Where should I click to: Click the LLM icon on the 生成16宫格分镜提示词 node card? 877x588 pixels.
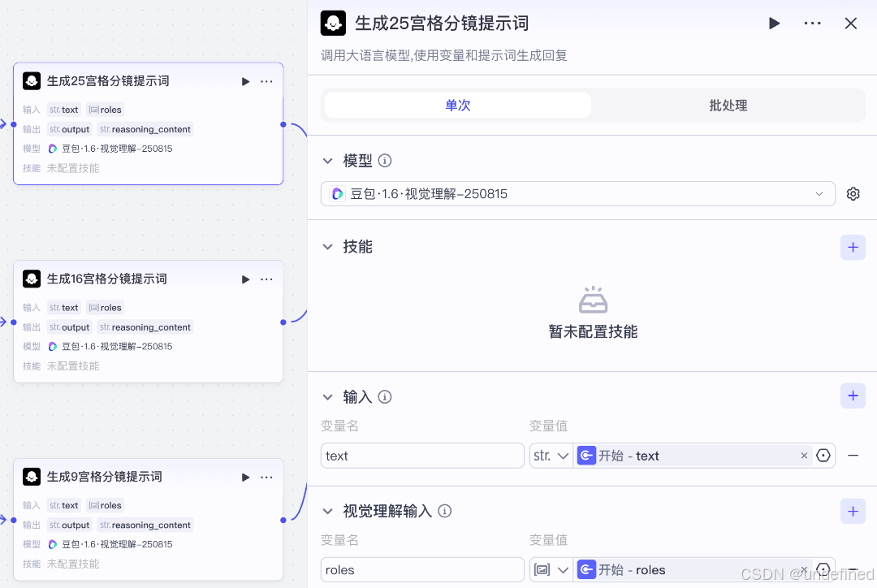(x=32, y=279)
